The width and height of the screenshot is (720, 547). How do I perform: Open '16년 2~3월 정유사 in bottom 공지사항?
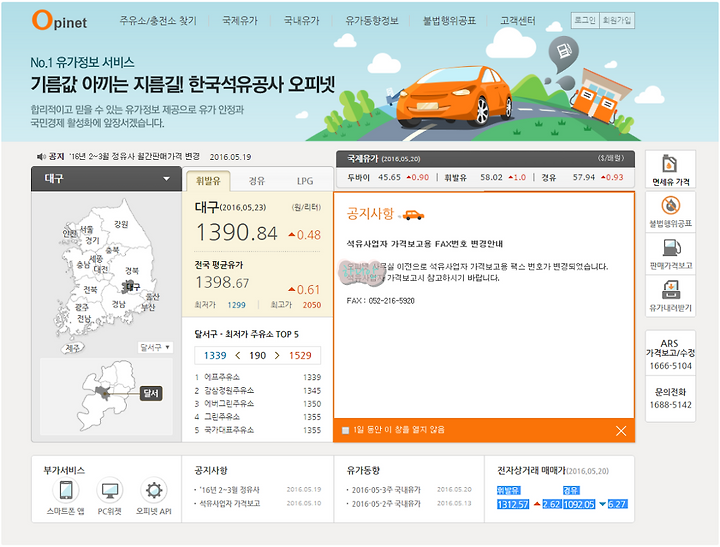click(x=230, y=490)
